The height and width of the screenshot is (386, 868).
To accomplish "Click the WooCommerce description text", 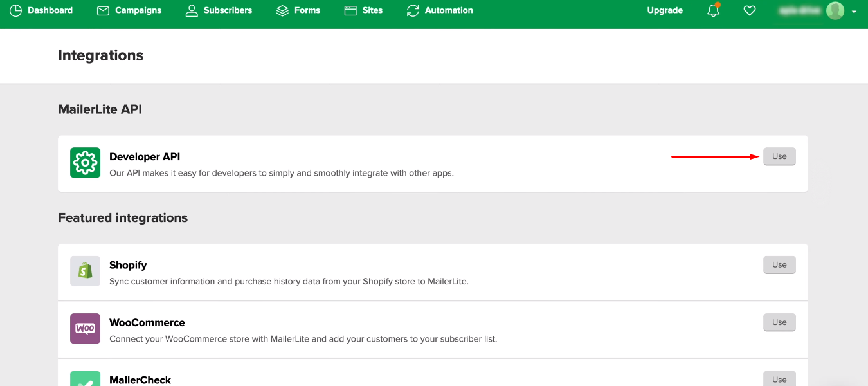I will pos(303,338).
